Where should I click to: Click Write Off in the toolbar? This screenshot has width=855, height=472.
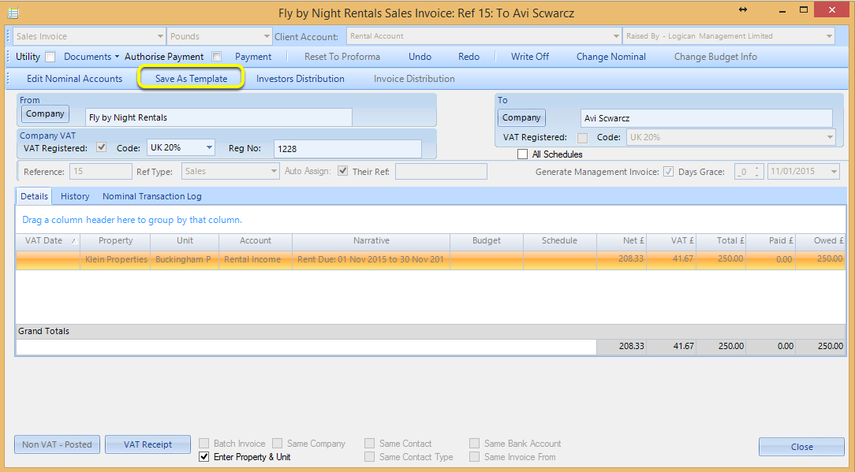click(529, 57)
